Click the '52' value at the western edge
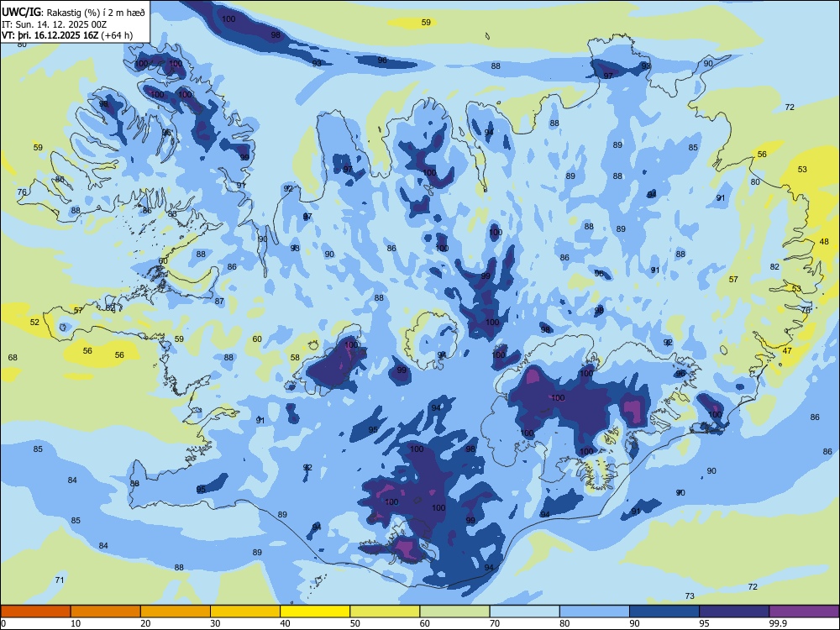Screen dimensions: 840x630 [34, 322]
